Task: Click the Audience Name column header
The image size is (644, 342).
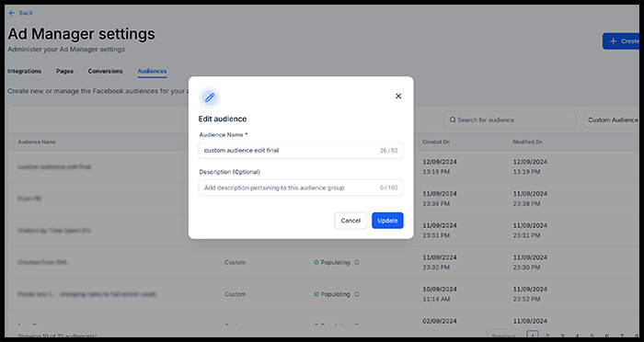Action: (x=37, y=142)
